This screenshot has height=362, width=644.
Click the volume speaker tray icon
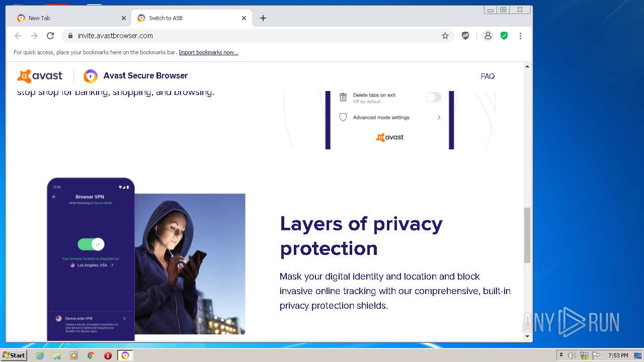point(572,355)
